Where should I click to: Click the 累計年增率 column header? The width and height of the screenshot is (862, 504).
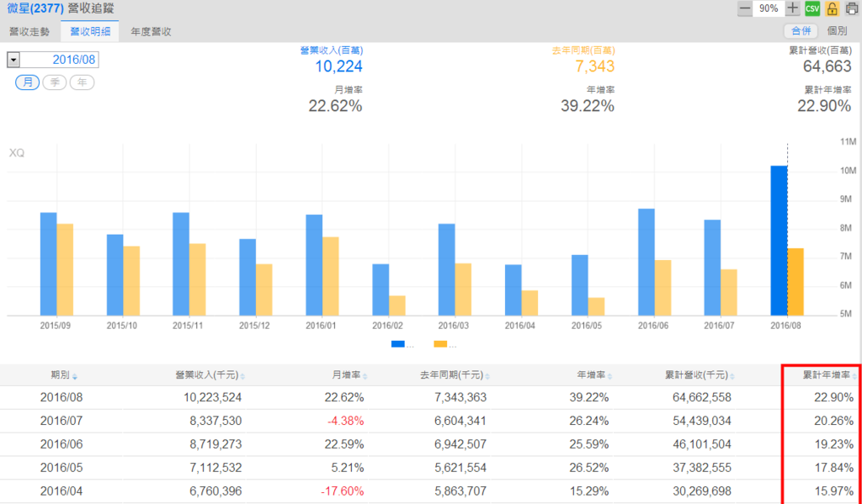(x=827, y=375)
